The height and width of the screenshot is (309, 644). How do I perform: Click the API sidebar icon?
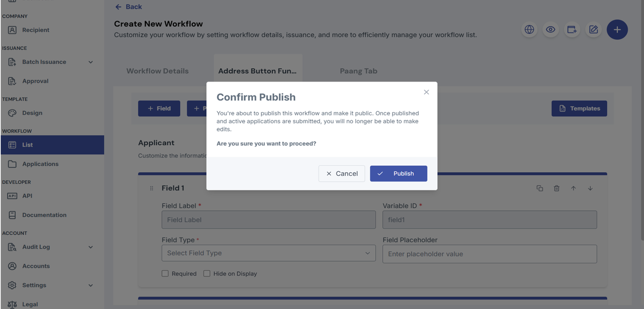click(x=12, y=196)
